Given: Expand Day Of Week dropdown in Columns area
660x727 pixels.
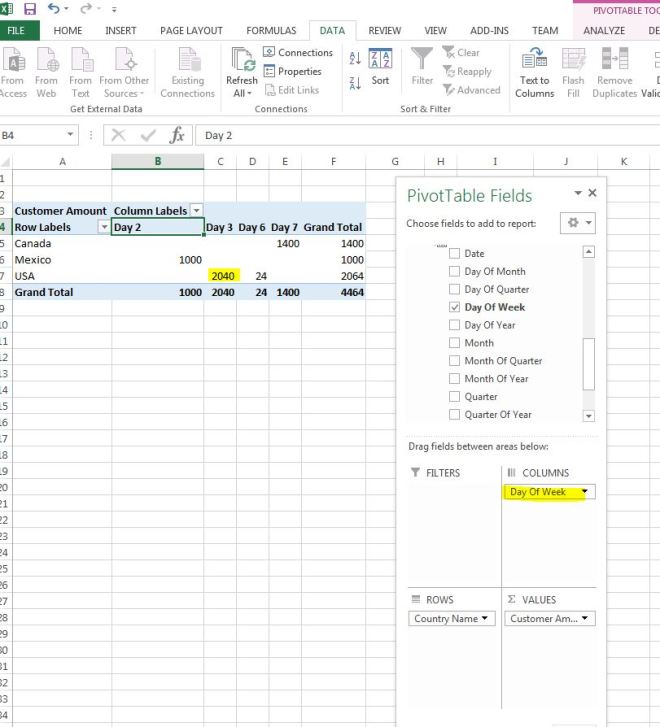Looking at the screenshot, I should 584,492.
